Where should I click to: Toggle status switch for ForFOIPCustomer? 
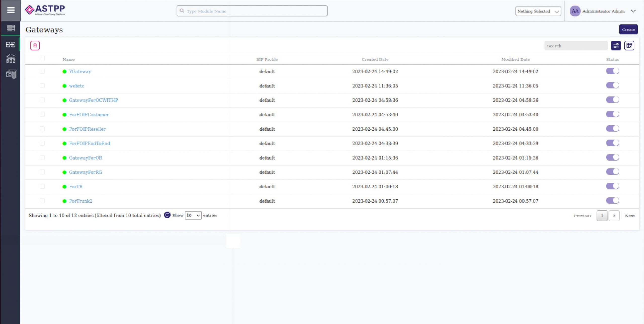[x=613, y=114]
